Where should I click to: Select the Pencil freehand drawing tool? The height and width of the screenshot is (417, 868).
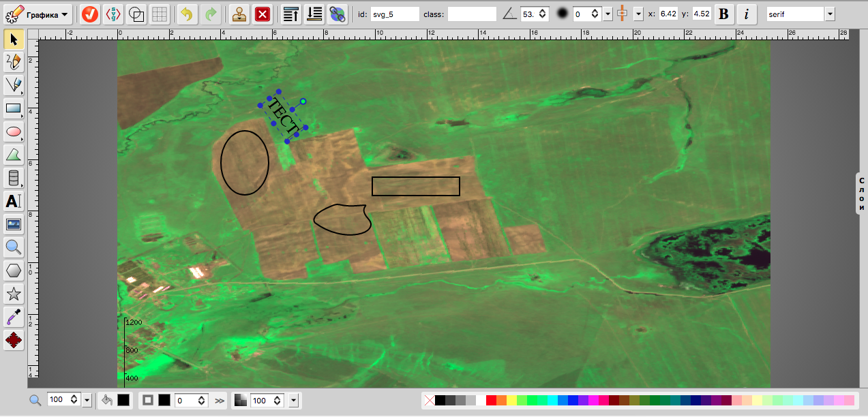tap(14, 62)
